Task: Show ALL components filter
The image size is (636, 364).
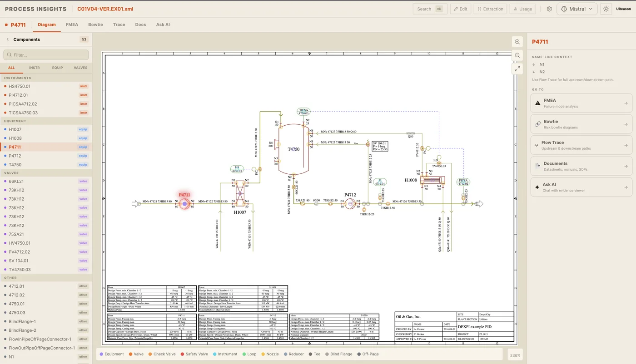Action: [x=11, y=68]
